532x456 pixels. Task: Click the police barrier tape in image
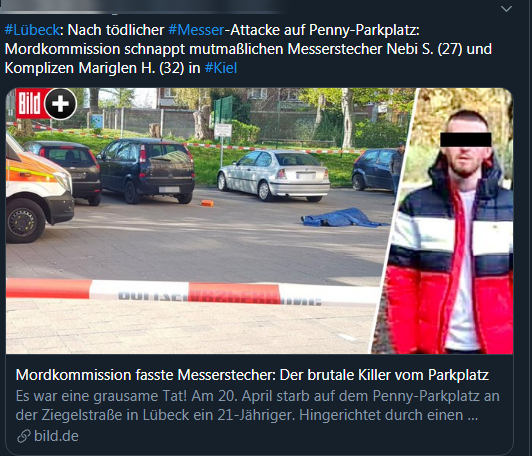[x=193, y=292]
